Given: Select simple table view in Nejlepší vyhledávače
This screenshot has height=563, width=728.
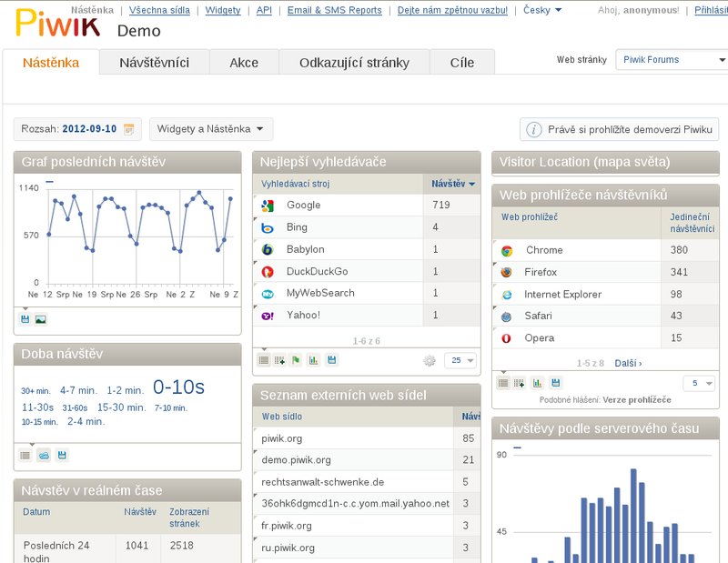Looking at the screenshot, I should [x=264, y=360].
